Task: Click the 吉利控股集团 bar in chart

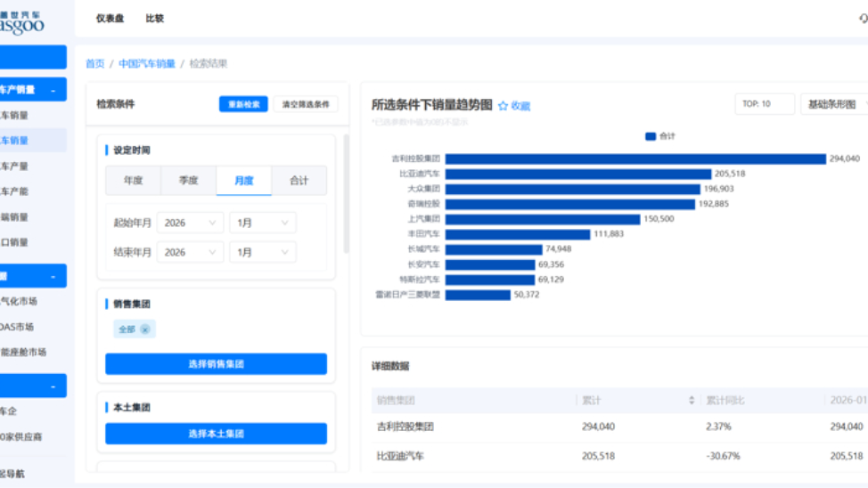Action: [x=635, y=159]
